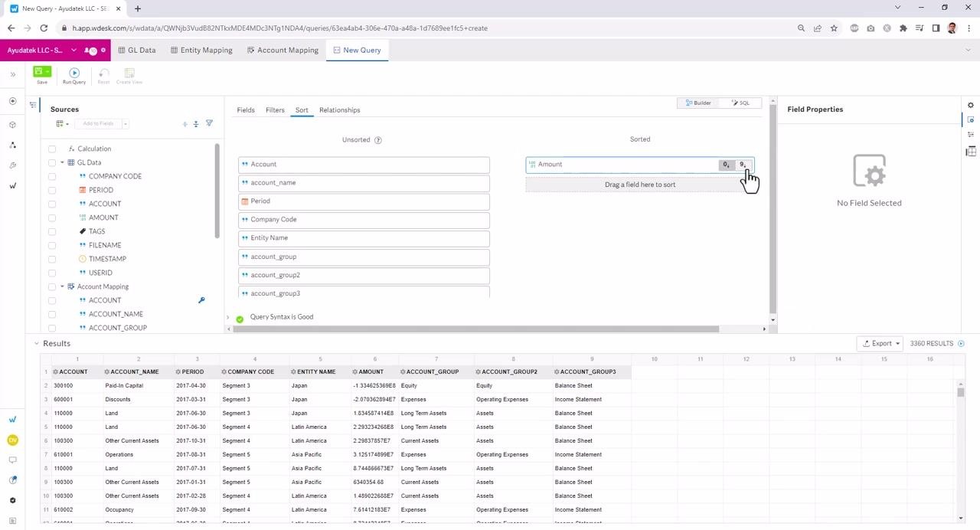Image resolution: width=980 pixels, height=530 pixels.
Task: Open the Entity Mapping tab
Action: point(201,50)
